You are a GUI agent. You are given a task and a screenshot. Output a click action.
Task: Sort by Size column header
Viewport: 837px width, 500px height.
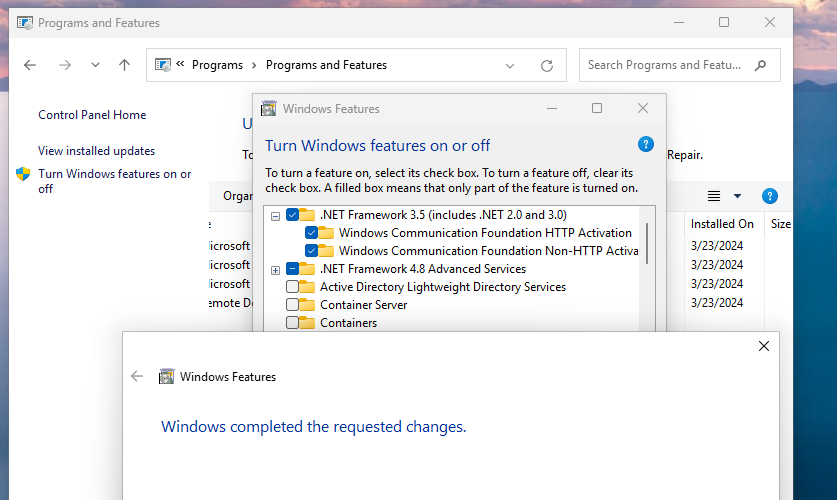(x=780, y=224)
